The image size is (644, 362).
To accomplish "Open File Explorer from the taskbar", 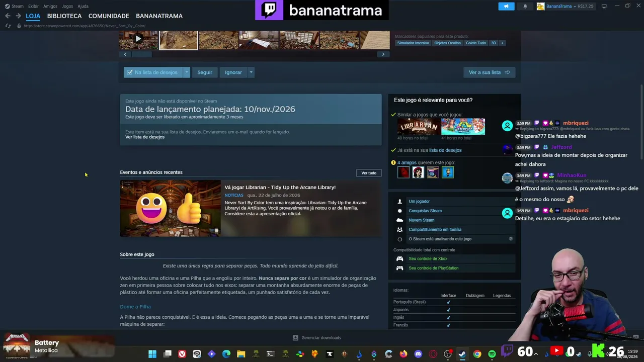I will (x=241, y=354).
